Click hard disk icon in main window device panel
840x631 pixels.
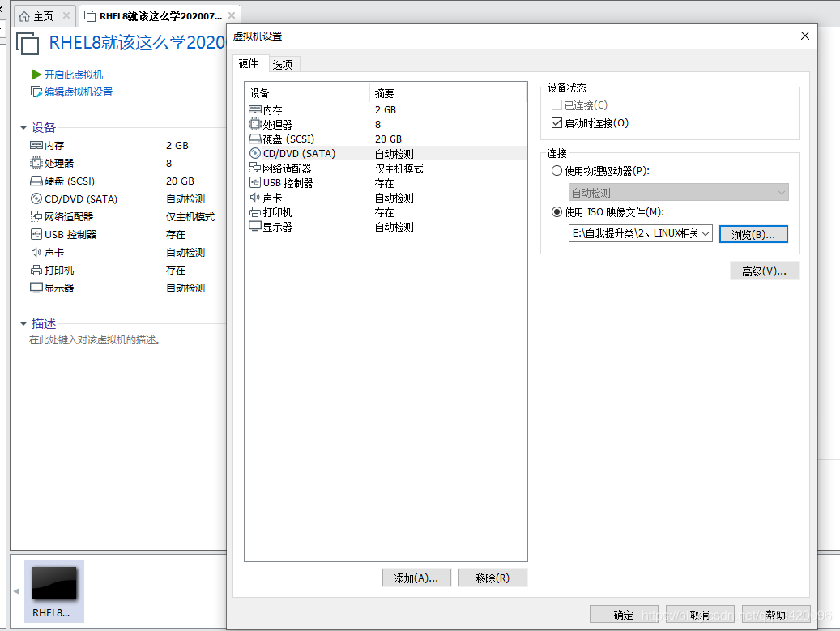pos(36,181)
